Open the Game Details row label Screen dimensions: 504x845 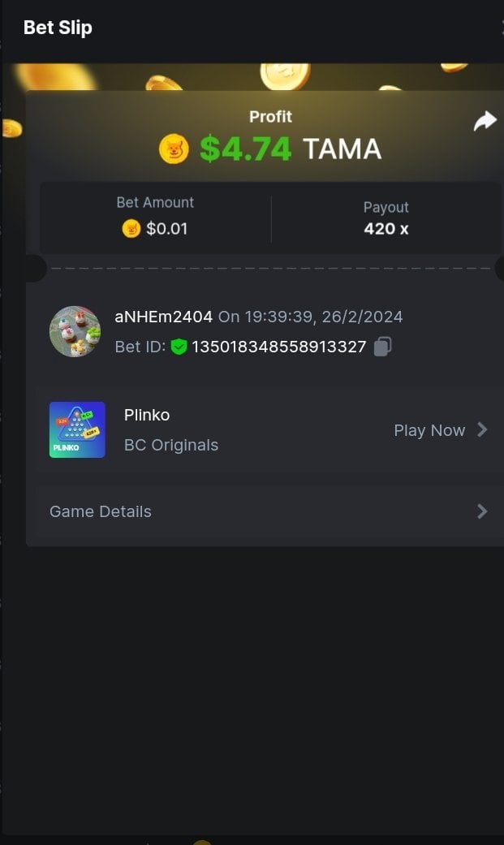point(101,511)
